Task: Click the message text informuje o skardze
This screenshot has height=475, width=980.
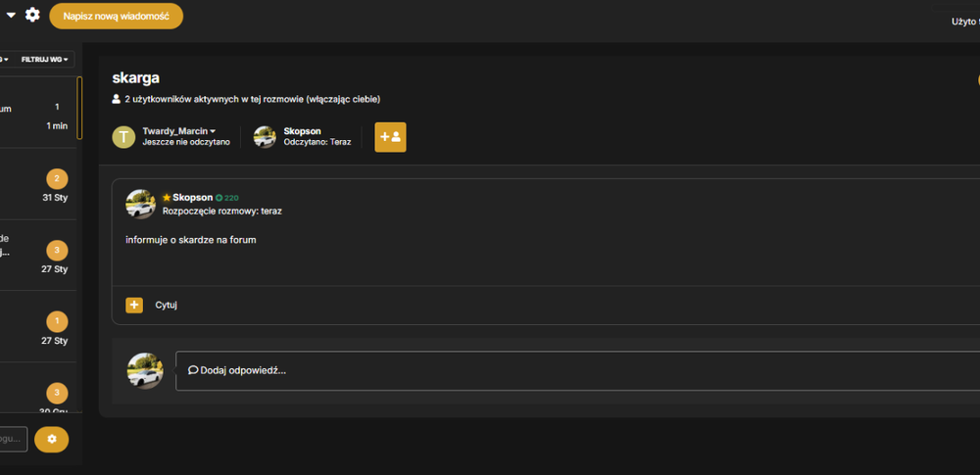Action: coord(191,239)
